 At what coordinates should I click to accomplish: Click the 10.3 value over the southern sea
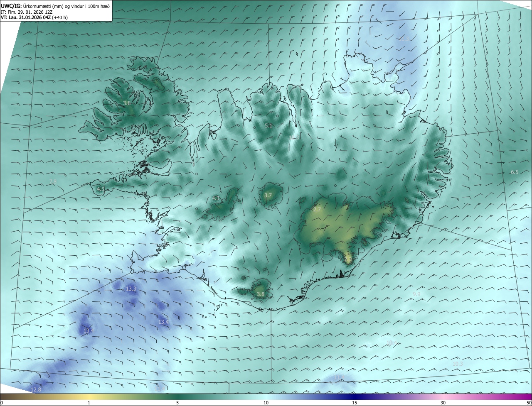[x=458, y=364]
